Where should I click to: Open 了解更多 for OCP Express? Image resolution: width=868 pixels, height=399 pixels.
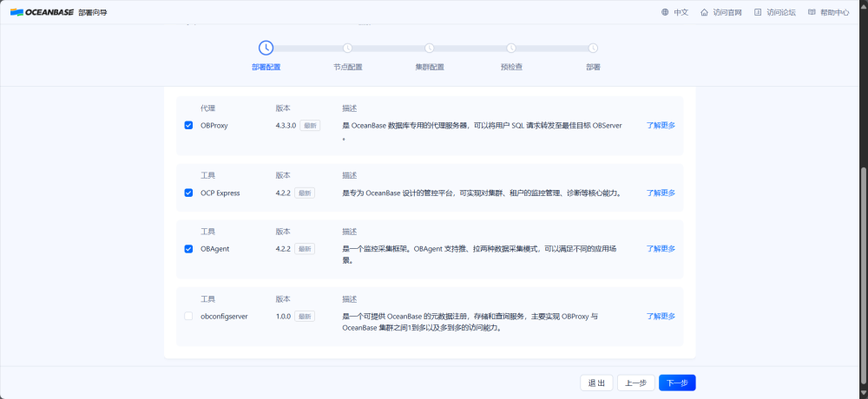(x=661, y=193)
